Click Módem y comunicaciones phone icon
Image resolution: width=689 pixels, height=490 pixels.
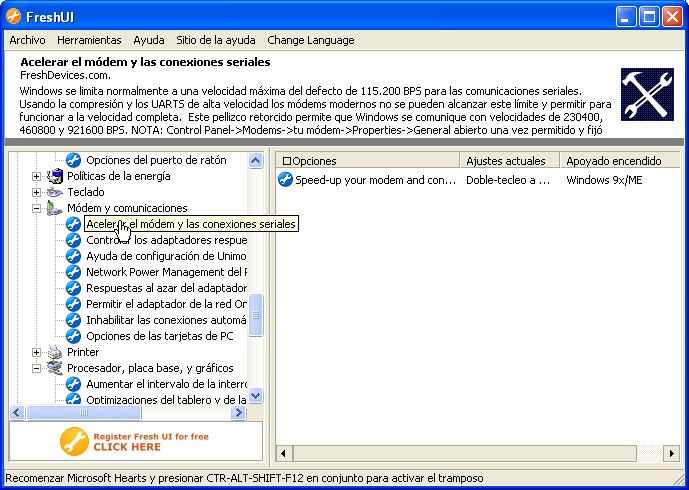pos(54,208)
